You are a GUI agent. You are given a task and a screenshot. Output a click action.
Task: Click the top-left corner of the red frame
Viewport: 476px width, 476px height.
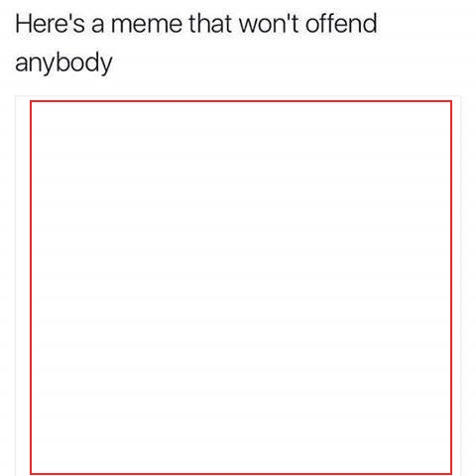click(x=31, y=101)
